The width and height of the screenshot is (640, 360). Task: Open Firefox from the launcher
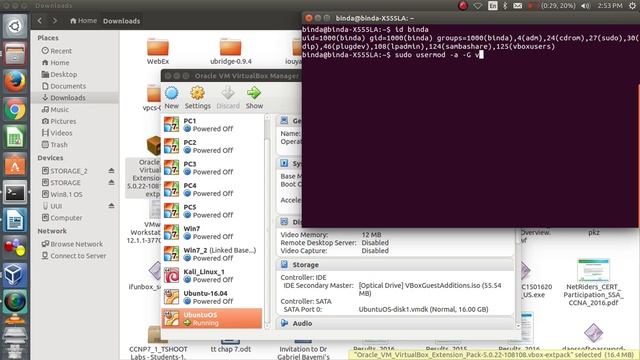click(15, 81)
